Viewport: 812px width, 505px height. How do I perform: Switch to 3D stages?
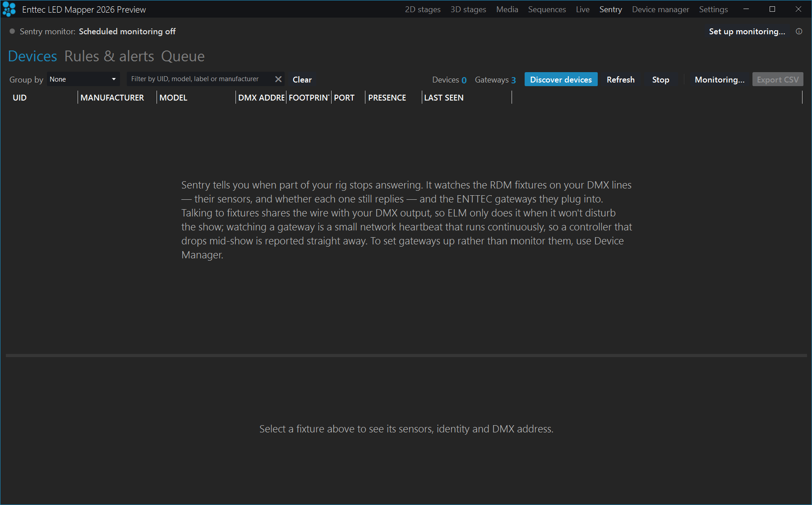click(468, 9)
